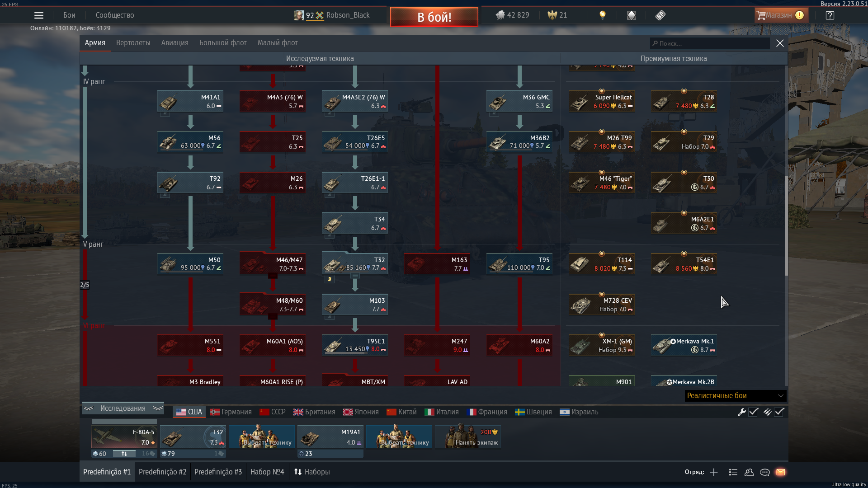Open the Магазин shop button

point(781,15)
